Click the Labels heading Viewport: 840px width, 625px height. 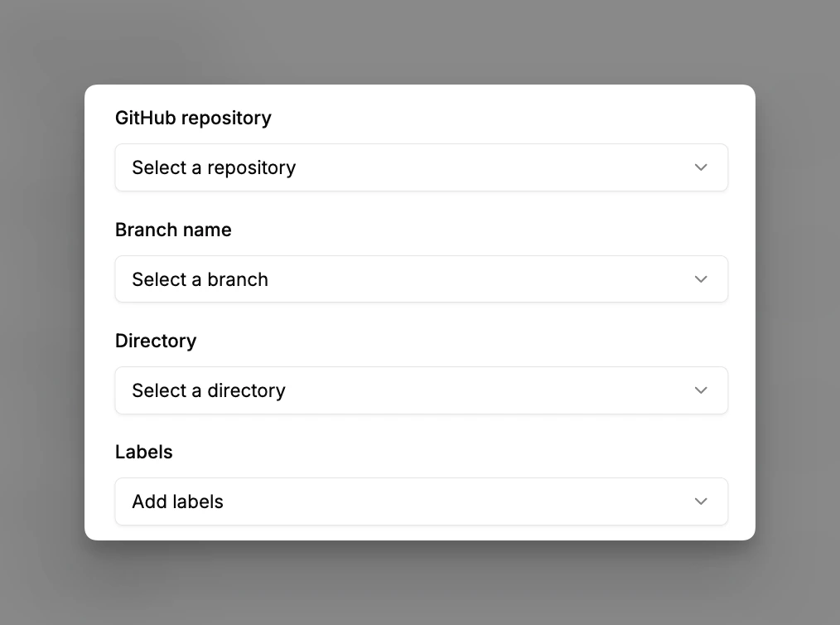143,452
